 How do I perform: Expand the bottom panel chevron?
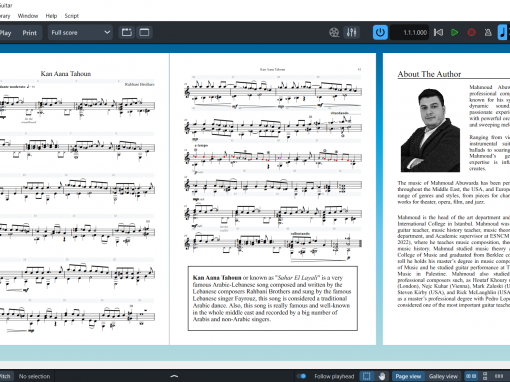pos(174,376)
